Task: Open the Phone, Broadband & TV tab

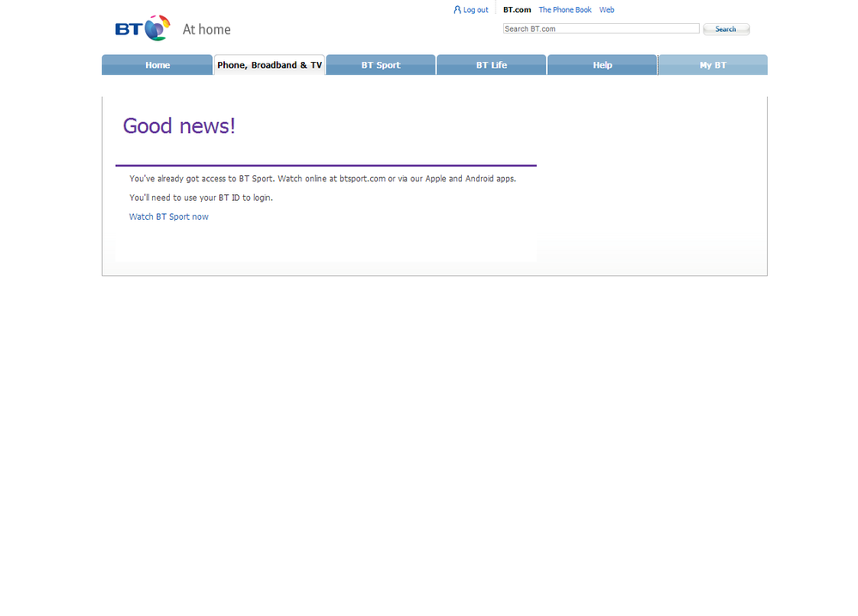Action: pyautogui.click(x=269, y=64)
